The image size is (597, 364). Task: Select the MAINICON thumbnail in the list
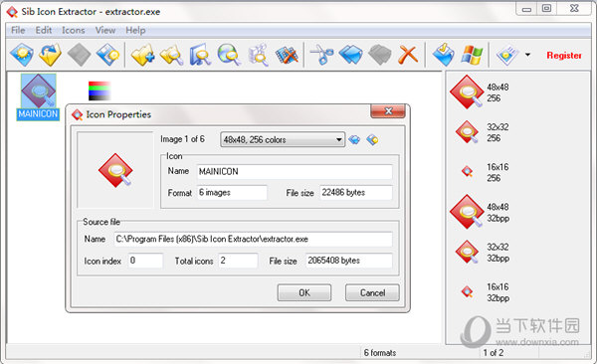[x=38, y=97]
